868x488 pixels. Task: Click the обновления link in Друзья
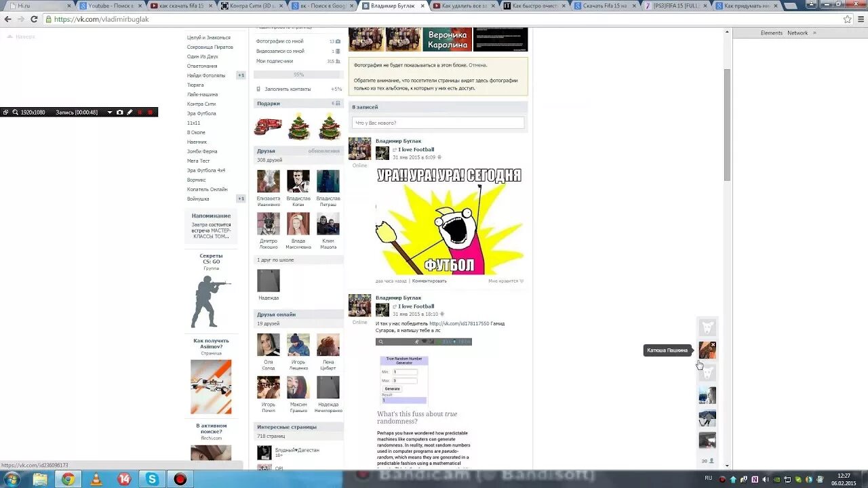click(x=324, y=150)
